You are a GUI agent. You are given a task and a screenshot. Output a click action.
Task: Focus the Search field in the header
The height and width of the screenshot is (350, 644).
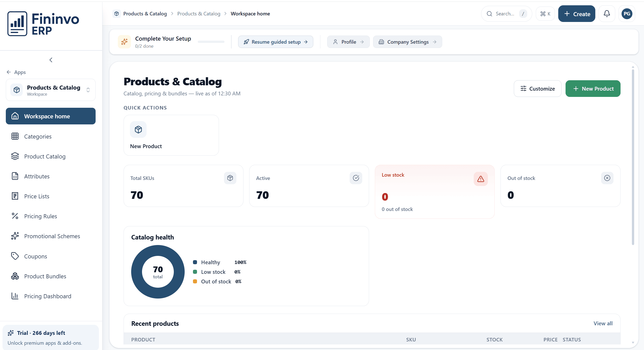pyautogui.click(x=507, y=14)
